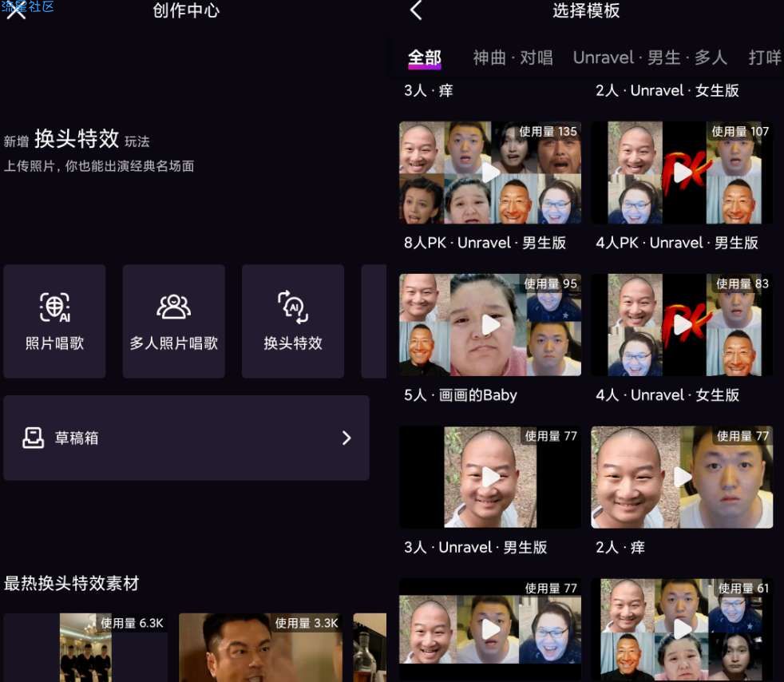784x682 pixels.
Task: Play the 5人 画画的Baby template preview
Action: (490, 325)
